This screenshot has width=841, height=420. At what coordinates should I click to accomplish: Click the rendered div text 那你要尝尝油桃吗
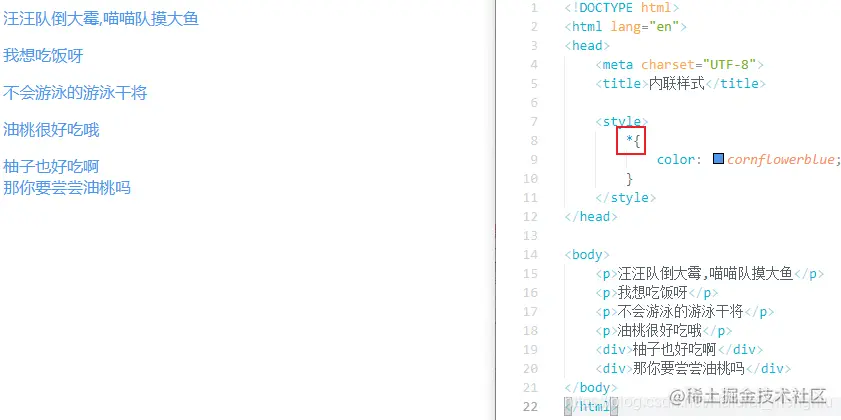(x=67, y=188)
